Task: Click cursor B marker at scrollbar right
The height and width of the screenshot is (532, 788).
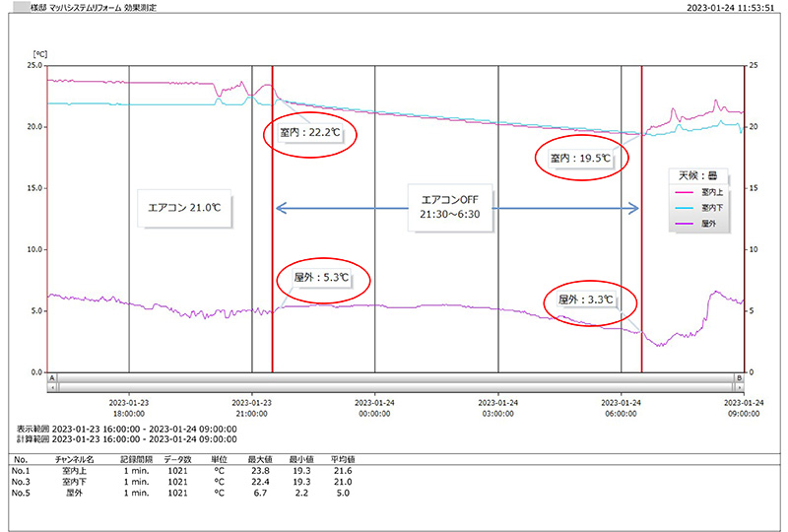Action: point(738,377)
